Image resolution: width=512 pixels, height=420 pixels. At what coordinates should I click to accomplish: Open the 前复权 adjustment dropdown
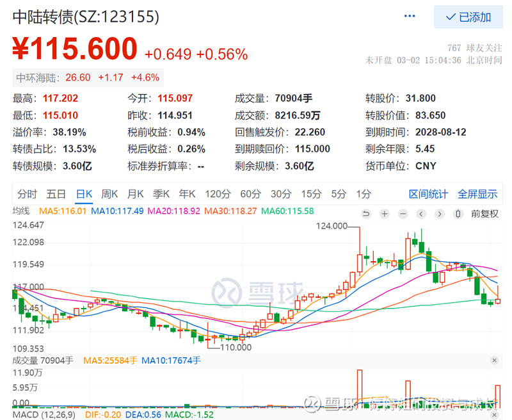(485, 214)
